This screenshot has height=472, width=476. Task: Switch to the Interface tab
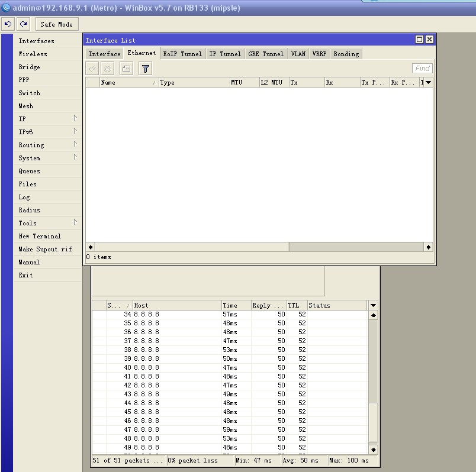104,54
